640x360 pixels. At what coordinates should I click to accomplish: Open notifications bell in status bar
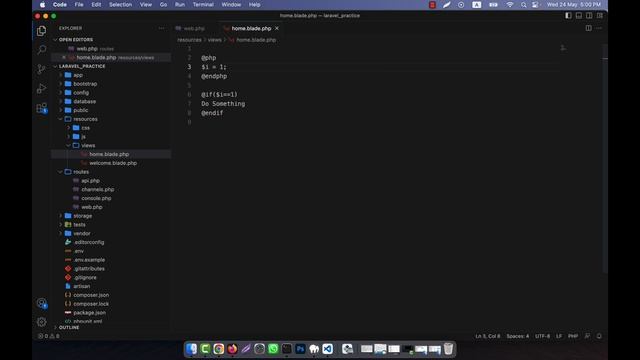tap(599, 336)
